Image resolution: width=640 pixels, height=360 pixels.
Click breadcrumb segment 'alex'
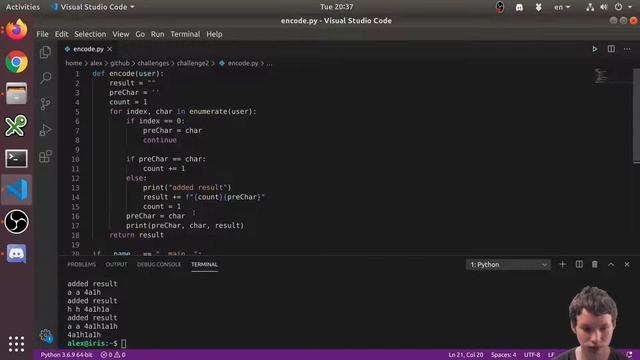pos(96,63)
